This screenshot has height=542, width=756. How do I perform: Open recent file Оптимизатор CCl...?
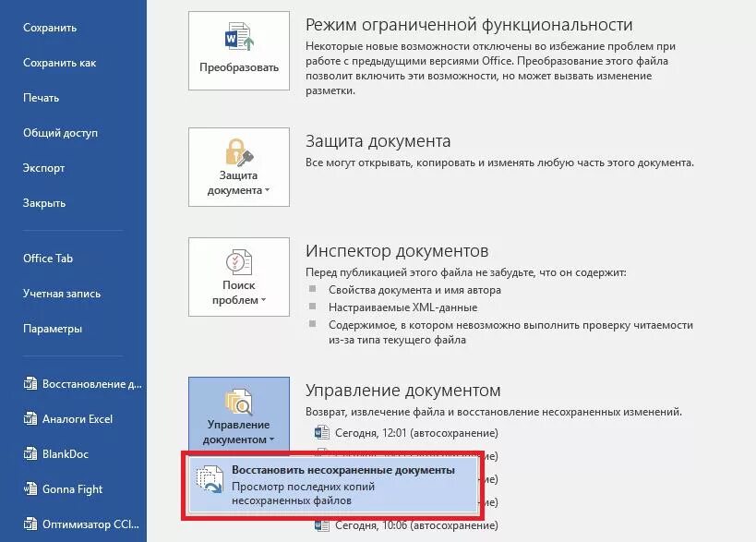81,524
